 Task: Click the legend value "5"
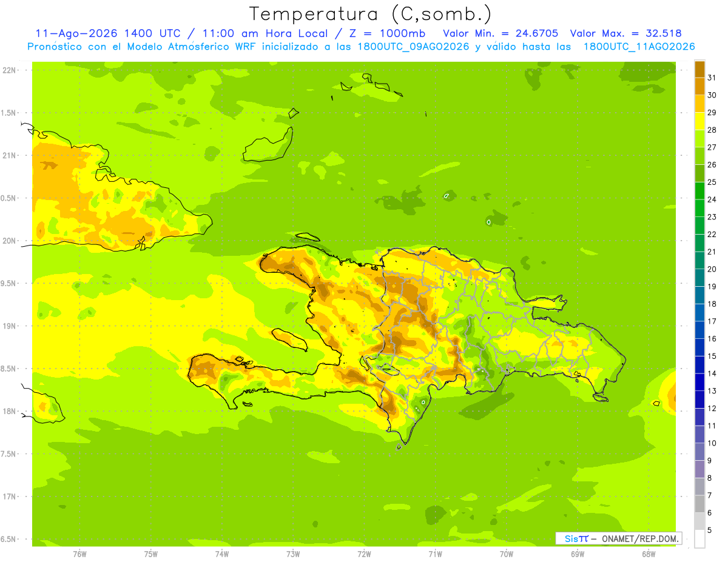pyautogui.click(x=710, y=530)
